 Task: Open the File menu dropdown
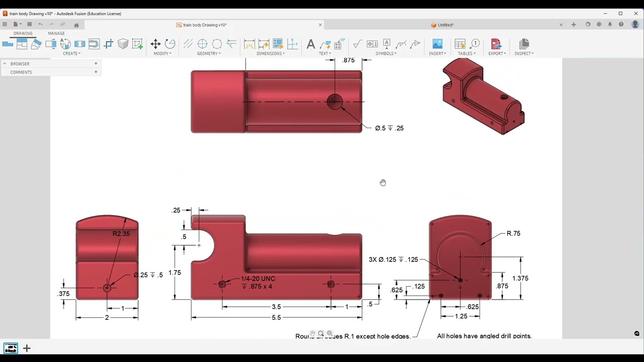tap(17, 24)
